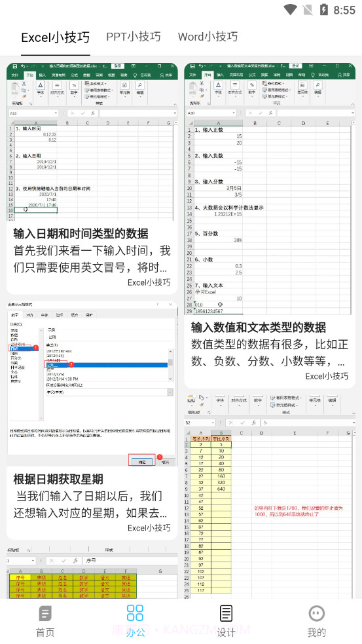Open article title 输入日期和时间类型的数据
This screenshot has height=644, width=362.
pyautogui.click(x=81, y=234)
